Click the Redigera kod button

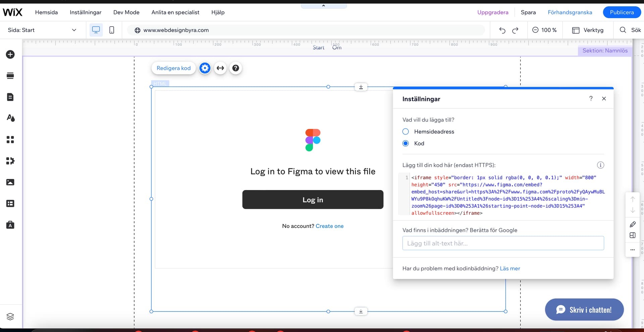click(173, 68)
